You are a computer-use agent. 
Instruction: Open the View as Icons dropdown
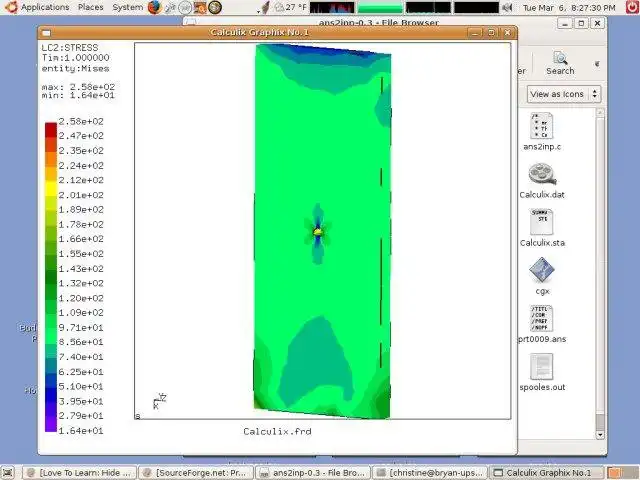(564, 94)
